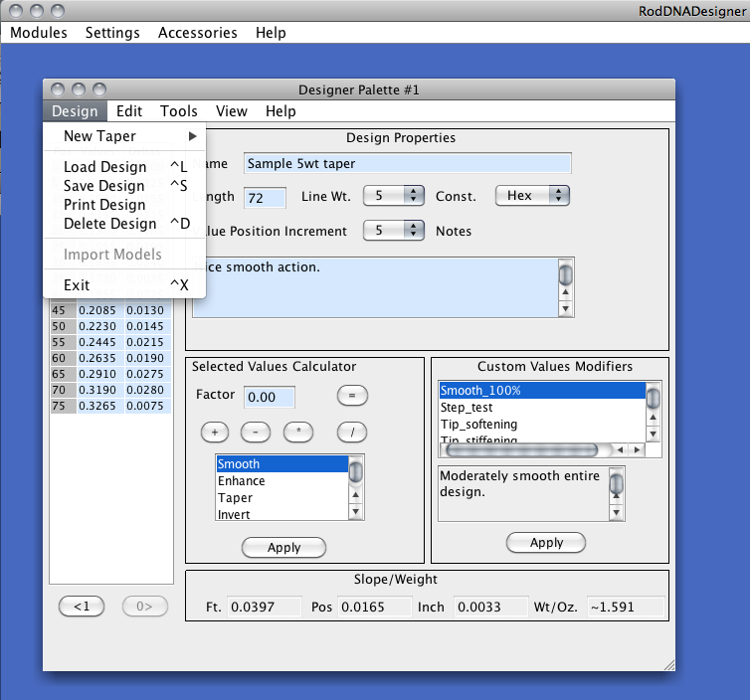Select Enhance in calculator list
The image size is (750, 700).
point(282,480)
